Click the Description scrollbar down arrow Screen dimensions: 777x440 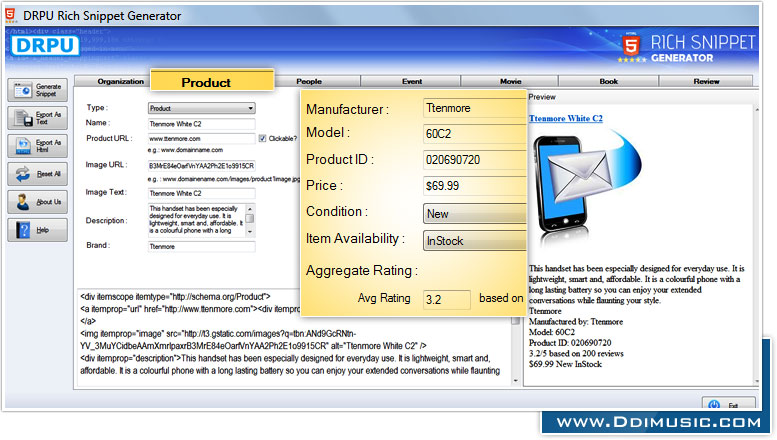pyautogui.click(x=250, y=232)
